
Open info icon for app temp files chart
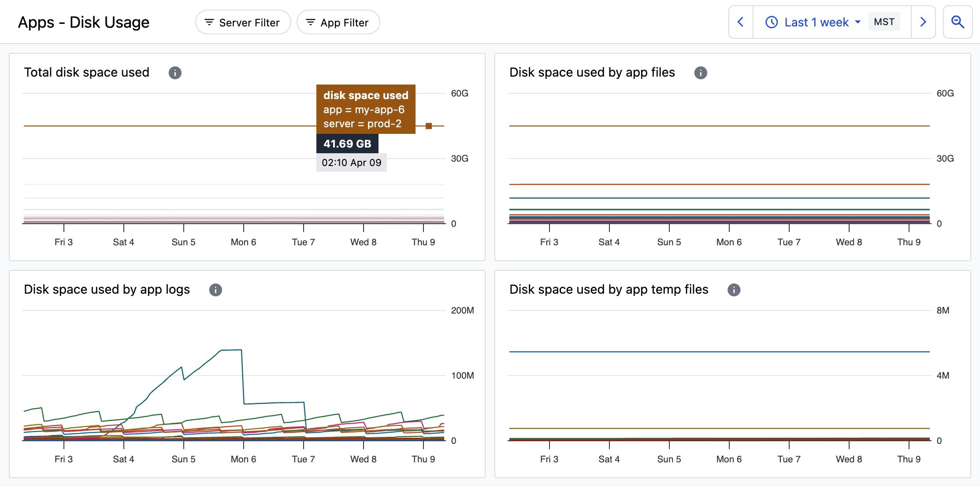point(734,290)
